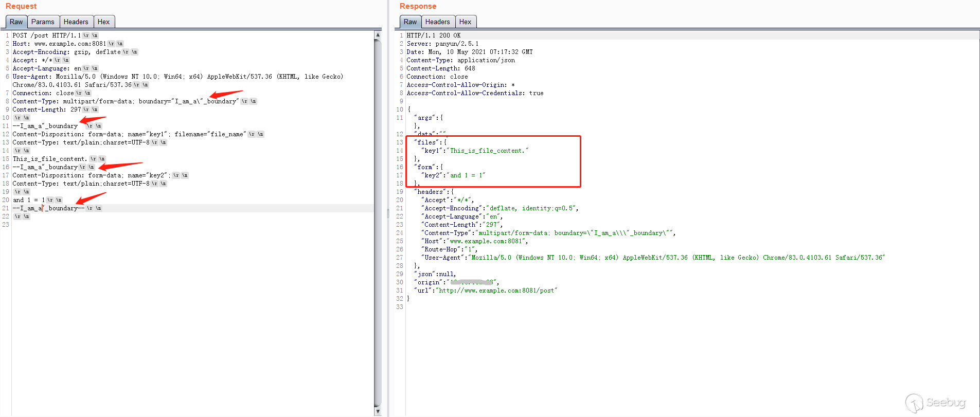980x417 pixels.
Task: Open the Response Hex tab
Action: point(465,22)
